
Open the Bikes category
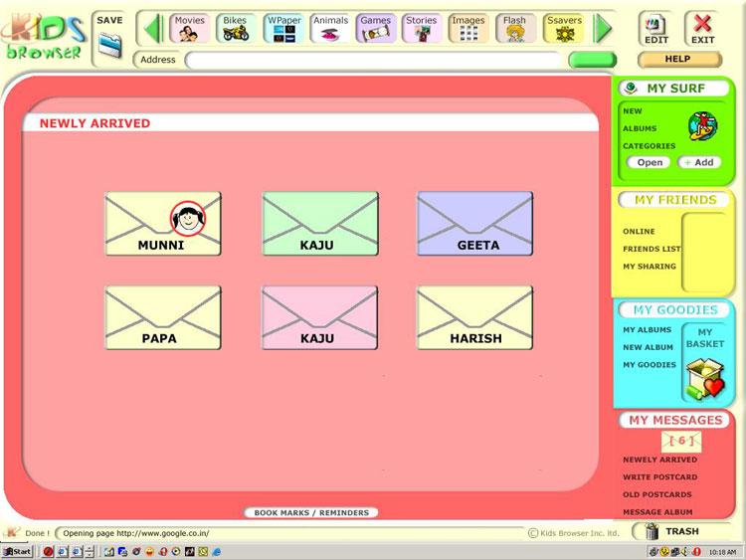(x=235, y=29)
